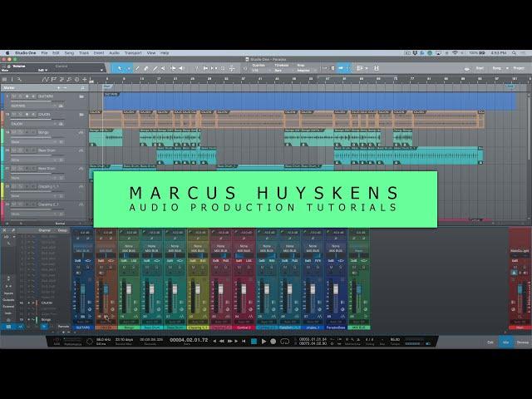Click the Project button top right

(519, 68)
